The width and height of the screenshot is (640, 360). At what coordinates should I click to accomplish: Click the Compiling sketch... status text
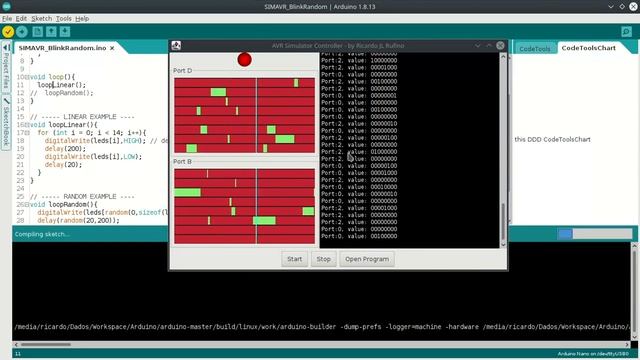pos(42,234)
